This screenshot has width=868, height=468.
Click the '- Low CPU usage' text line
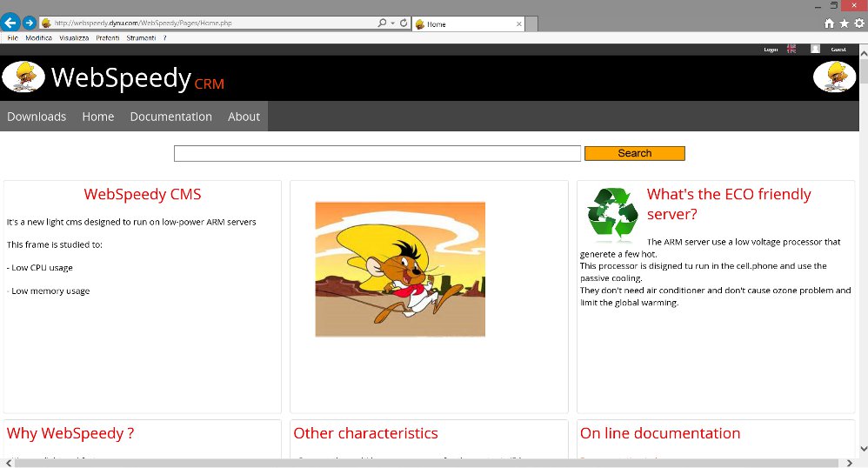pos(40,268)
